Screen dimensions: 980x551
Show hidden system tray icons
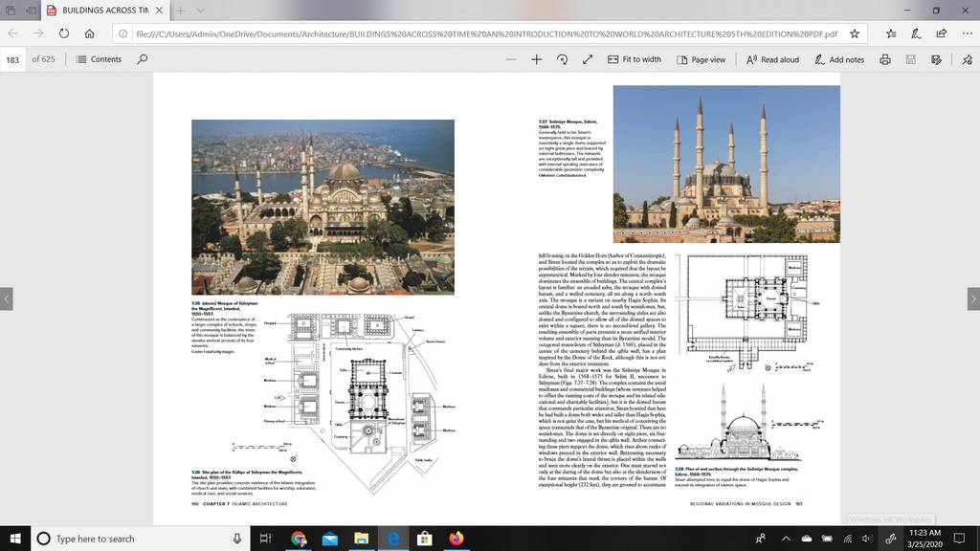pos(787,539)
